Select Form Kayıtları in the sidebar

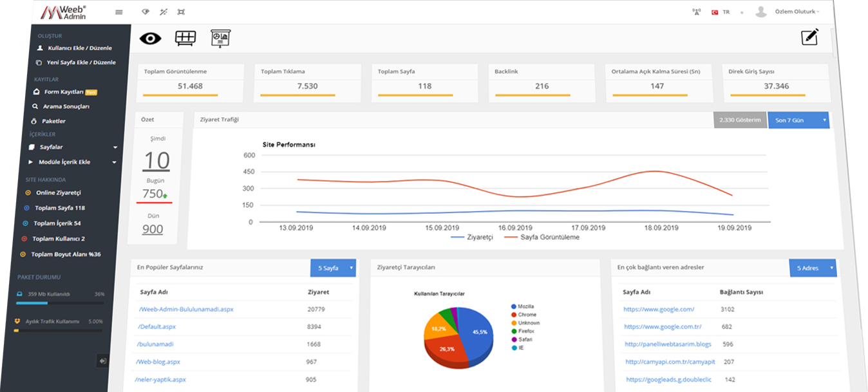pyautogui.click(x=64, y=92)
